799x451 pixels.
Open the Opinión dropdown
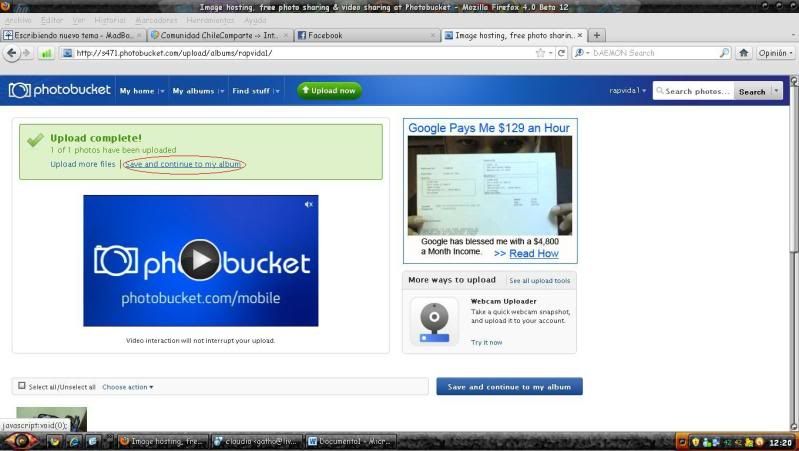(x=775, y=53)
